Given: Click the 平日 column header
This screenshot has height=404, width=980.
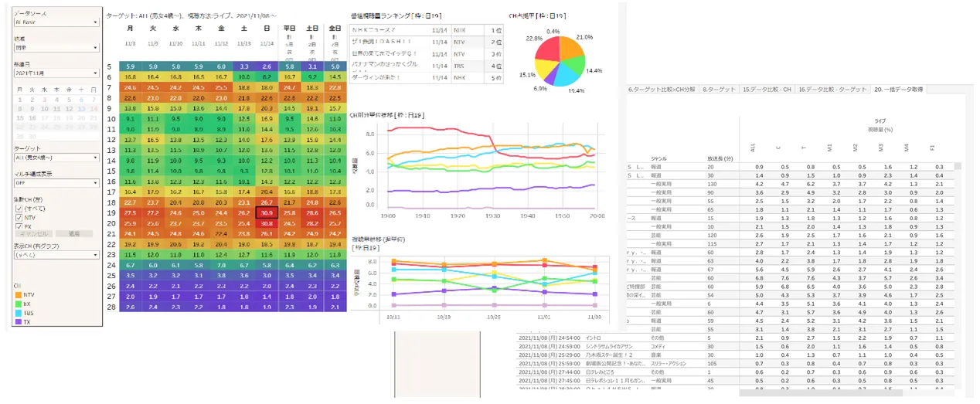Looking at the screenshot, I should (x=290, y=29).
